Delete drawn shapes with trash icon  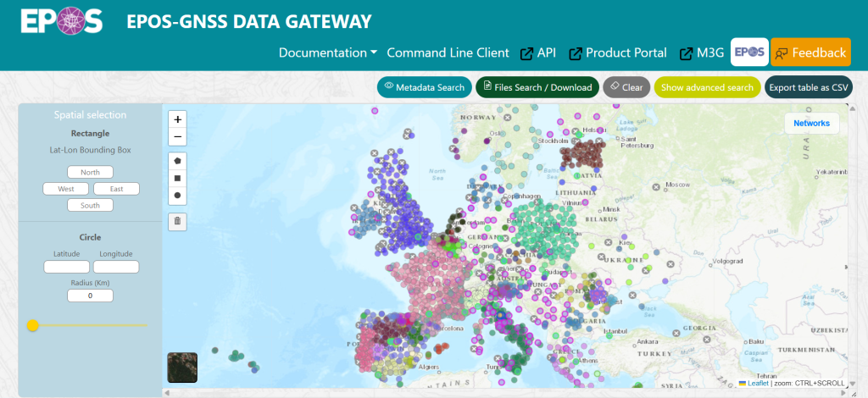pos(177,222)
